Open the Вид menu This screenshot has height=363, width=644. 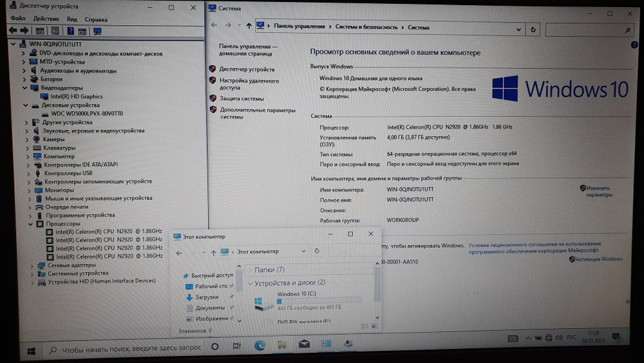pyautogui.click(x=72, y=19)
